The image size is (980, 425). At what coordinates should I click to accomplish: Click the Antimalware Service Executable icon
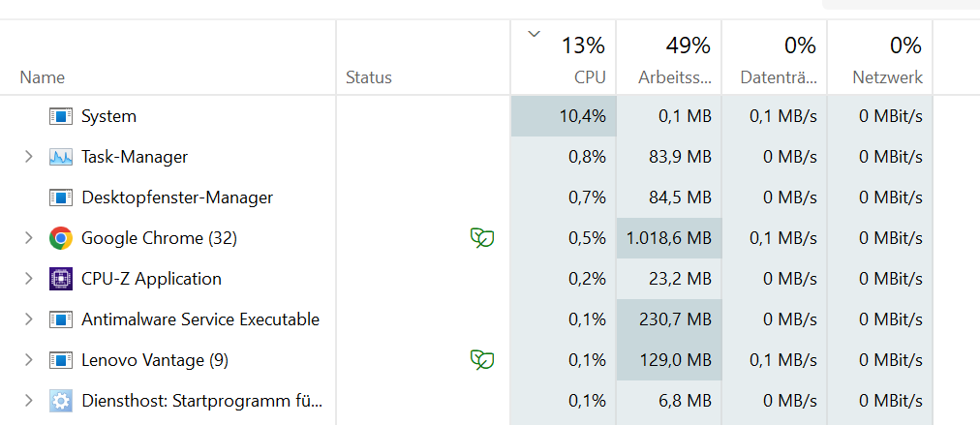[61, 319]
